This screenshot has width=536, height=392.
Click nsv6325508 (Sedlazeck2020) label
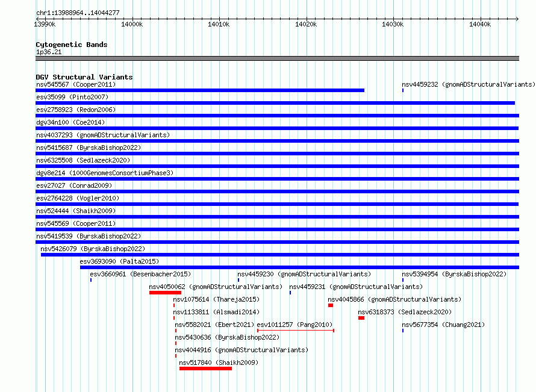tap(83, 160)
